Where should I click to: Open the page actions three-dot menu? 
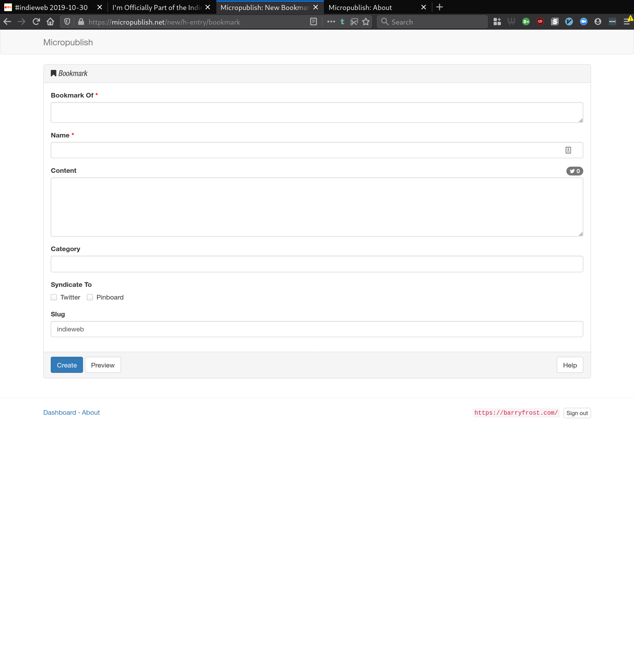click(x=331, y=22)
